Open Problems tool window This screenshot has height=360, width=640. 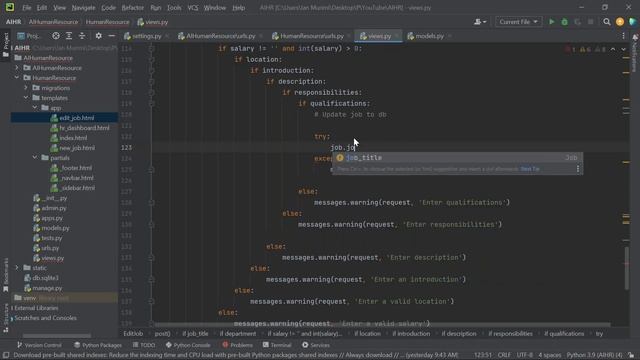click(x=238, y=345)
